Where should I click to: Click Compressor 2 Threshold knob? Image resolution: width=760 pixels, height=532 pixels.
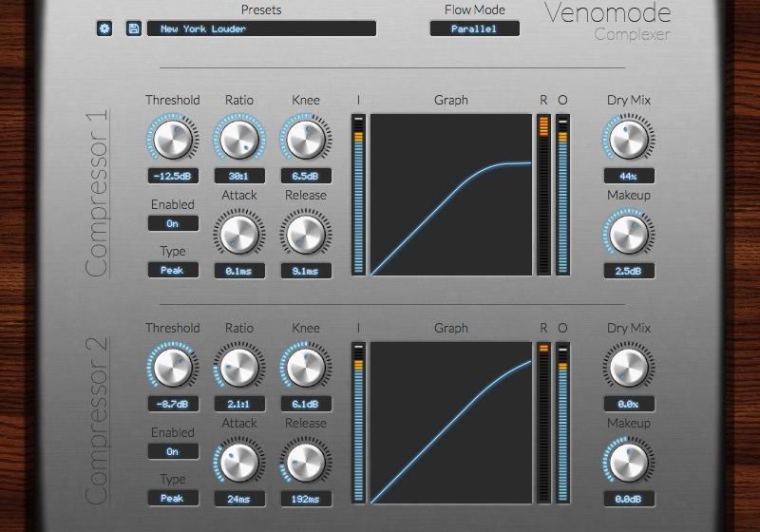tap(173, 367)
